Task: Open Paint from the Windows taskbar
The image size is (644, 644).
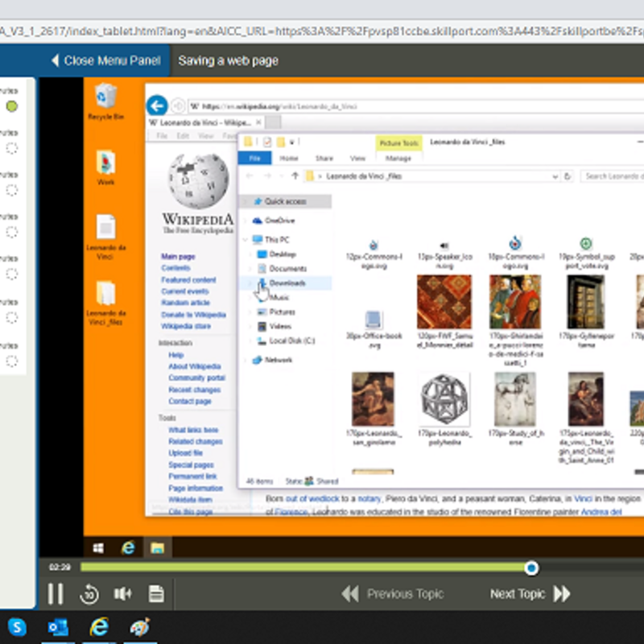Action: 139,627
